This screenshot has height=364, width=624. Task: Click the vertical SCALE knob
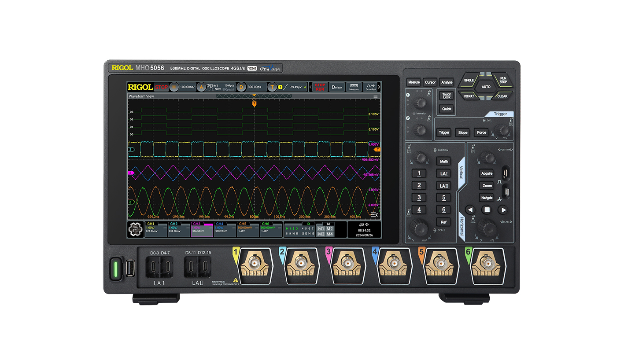[418, 228]
